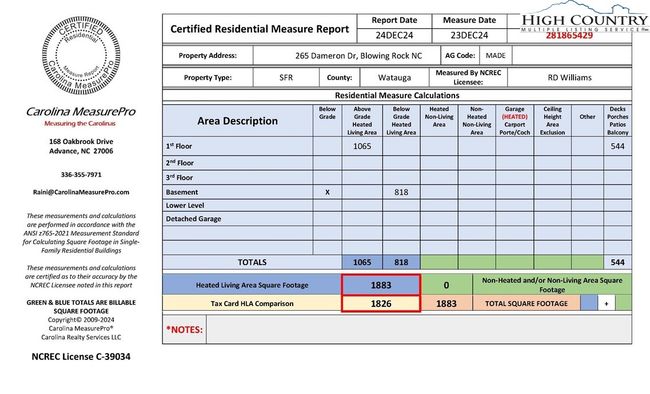This screenshot has height=394, width=650.
Task: Click the Certified Residential seal logo
Action: click(81, 56)
